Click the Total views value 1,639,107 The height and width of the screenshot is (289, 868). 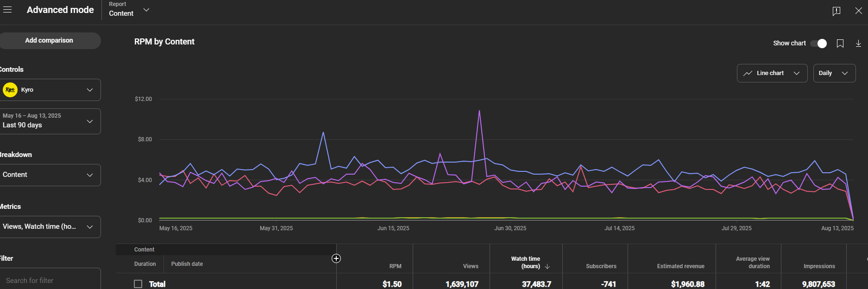(462, 284)
